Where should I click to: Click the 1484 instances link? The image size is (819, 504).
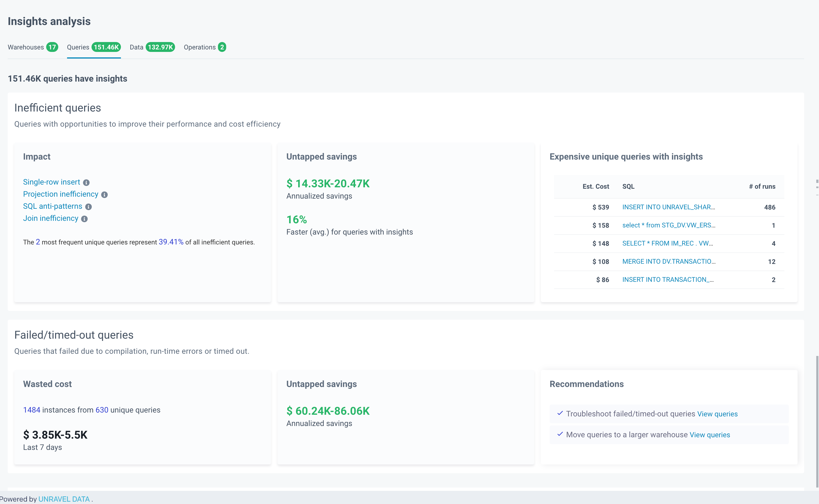[32, 410]
